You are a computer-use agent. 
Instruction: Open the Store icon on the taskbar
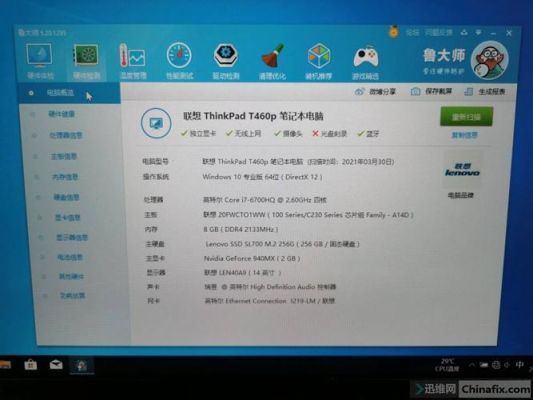coord(30,365)
